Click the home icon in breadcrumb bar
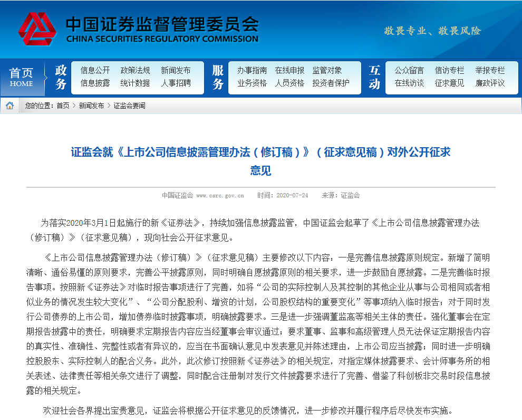 pos(9,106)
